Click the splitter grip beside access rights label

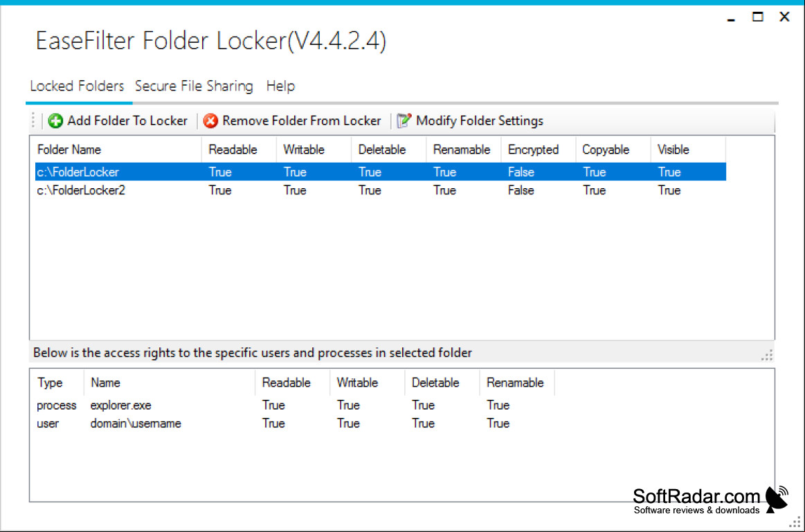click(x=767, y=355)
